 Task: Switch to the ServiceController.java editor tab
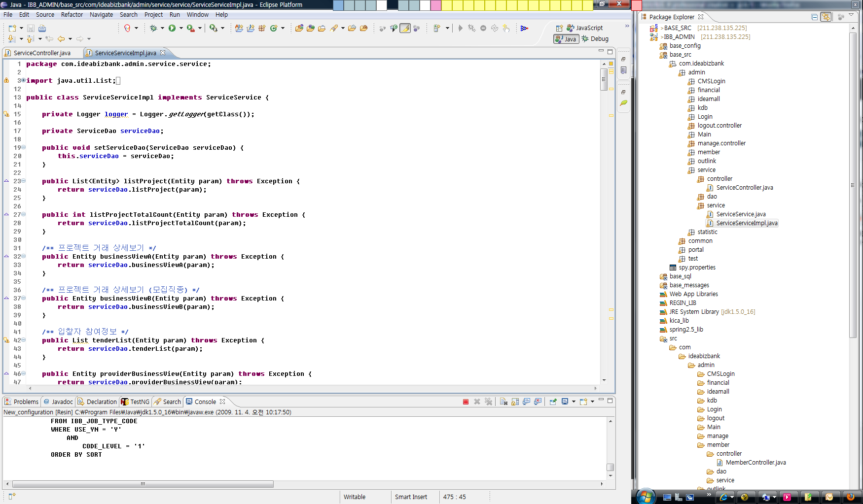click(x=41, y=53)
